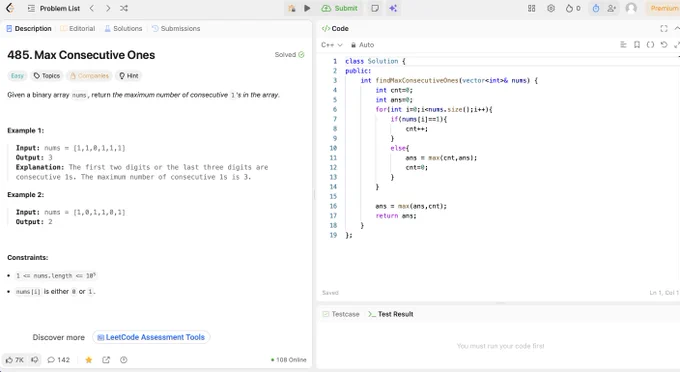
Task: Click line number 11 in the gutter
Action: 333,158
